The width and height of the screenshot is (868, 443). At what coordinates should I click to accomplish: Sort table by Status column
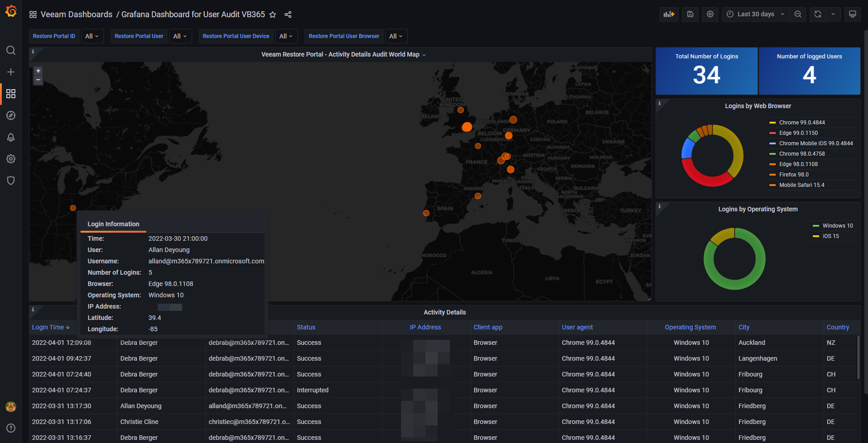(306, 327)
